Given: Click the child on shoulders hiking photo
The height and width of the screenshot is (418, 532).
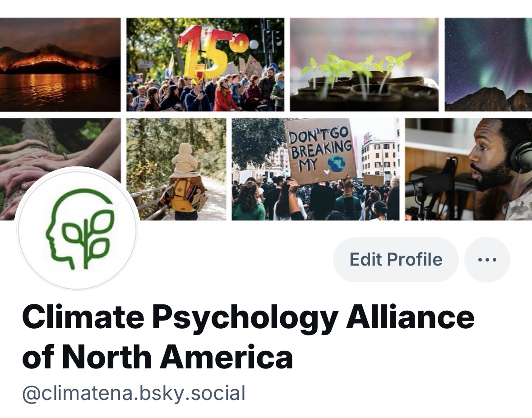Looking at the screenshot, I should point(176,169).
